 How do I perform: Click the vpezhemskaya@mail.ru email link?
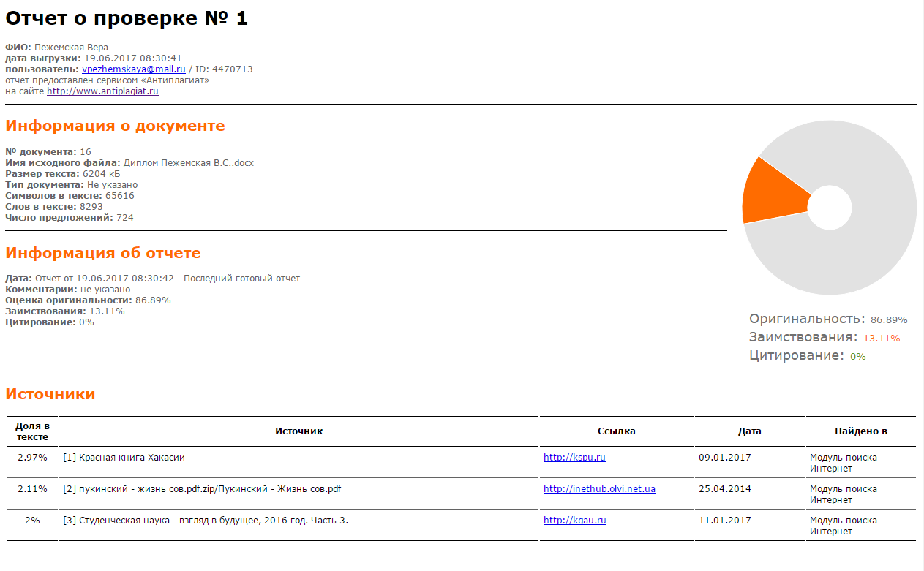coord(133,69)
